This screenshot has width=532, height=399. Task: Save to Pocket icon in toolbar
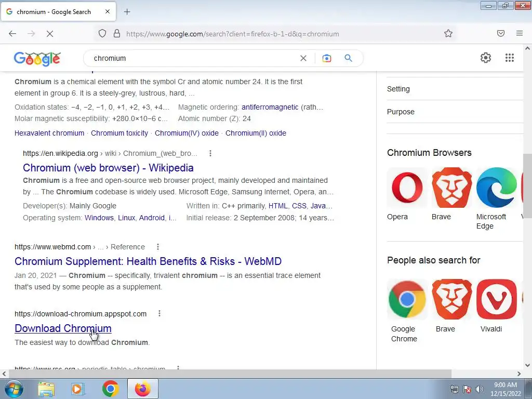501,33
